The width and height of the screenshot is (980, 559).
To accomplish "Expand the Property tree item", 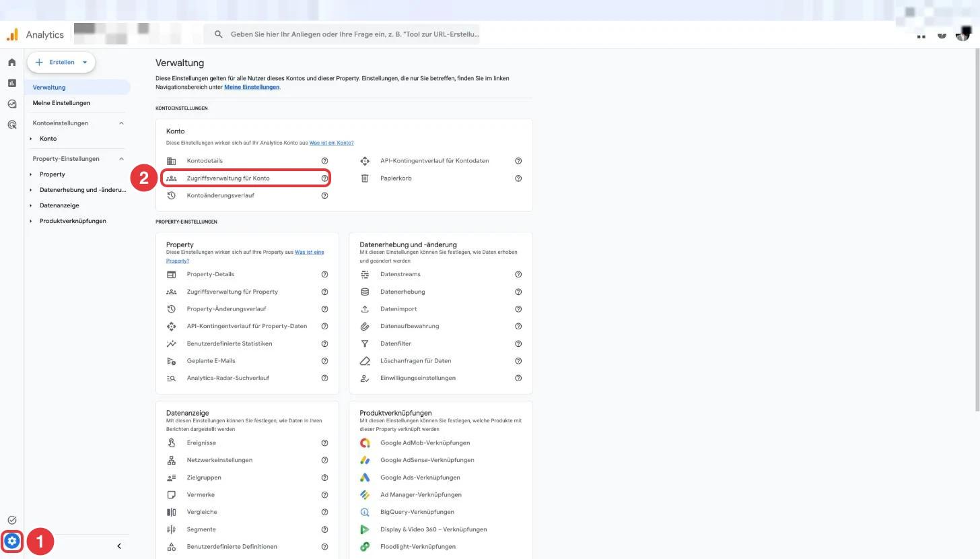I will [31, 174].
